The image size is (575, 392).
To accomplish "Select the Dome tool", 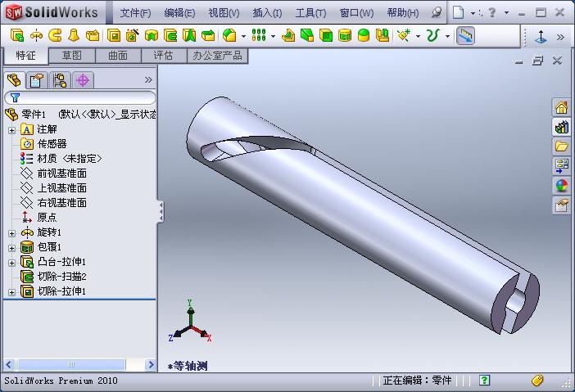I will tap(364, 35).
